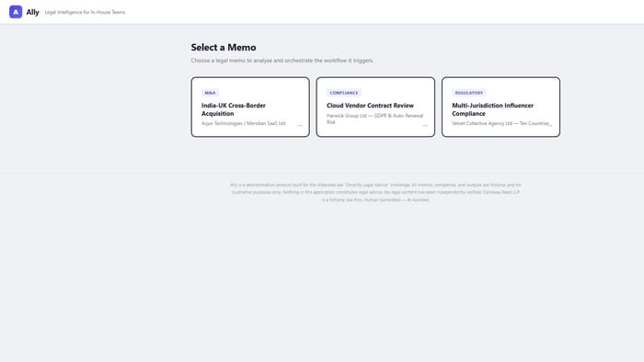
Task: Click the M&A tag badge
Action: pos(210,93)
